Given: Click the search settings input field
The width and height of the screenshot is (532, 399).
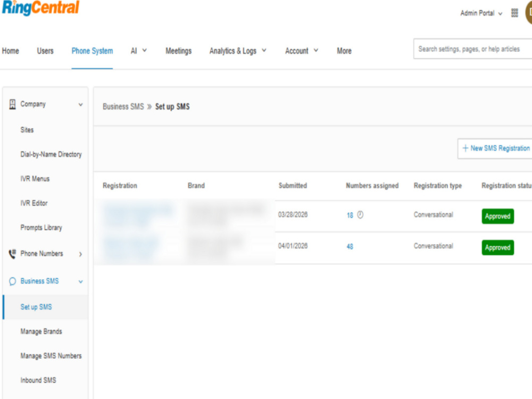Looking at the screenshot, I should (x=472, y=49).
